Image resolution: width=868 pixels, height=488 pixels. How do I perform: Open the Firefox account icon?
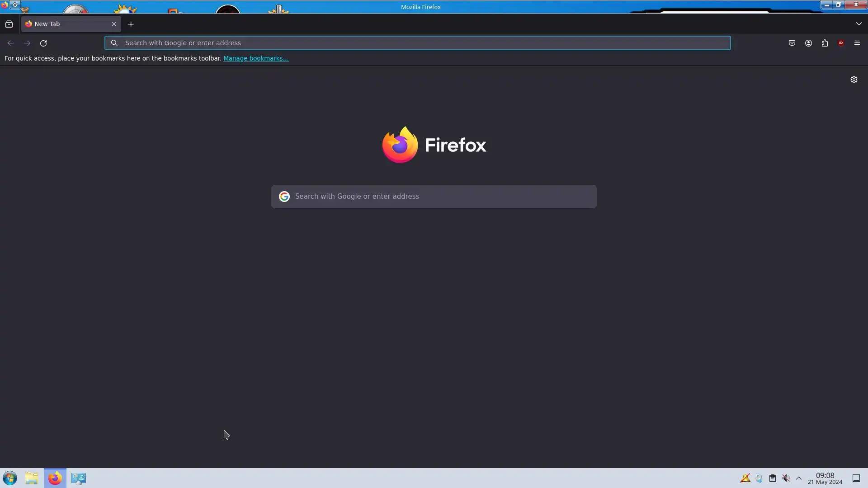point(808,43)
